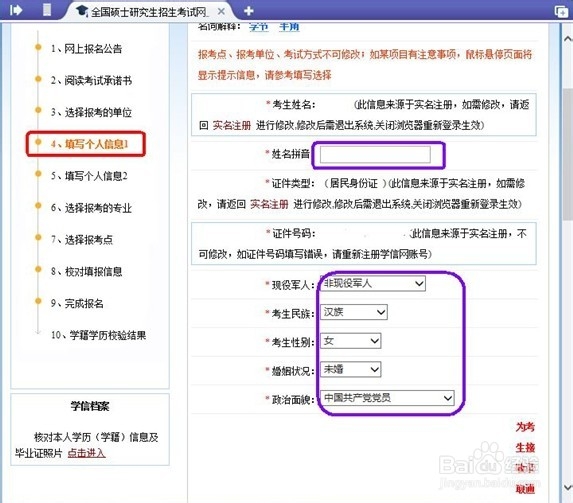
Task: Open the 字节 term explanation link
Action: point(258,27)
